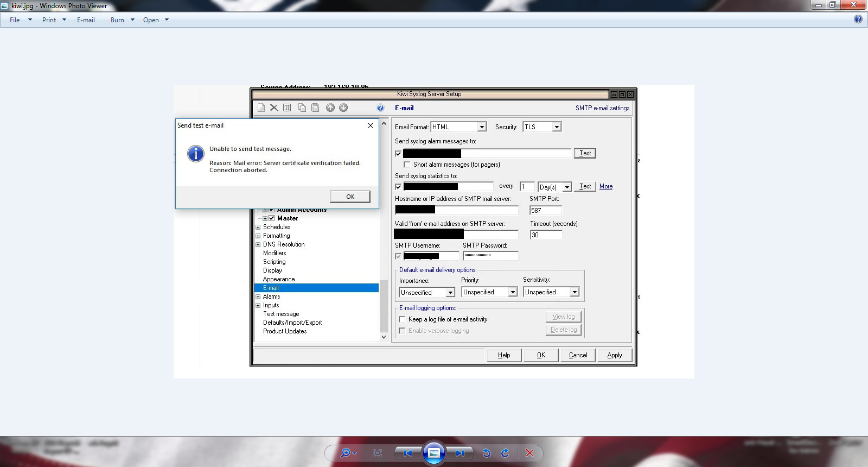The image size is (868, 467).
Task: Delete the photo with the red X
Action: click(x=529, y=453)
